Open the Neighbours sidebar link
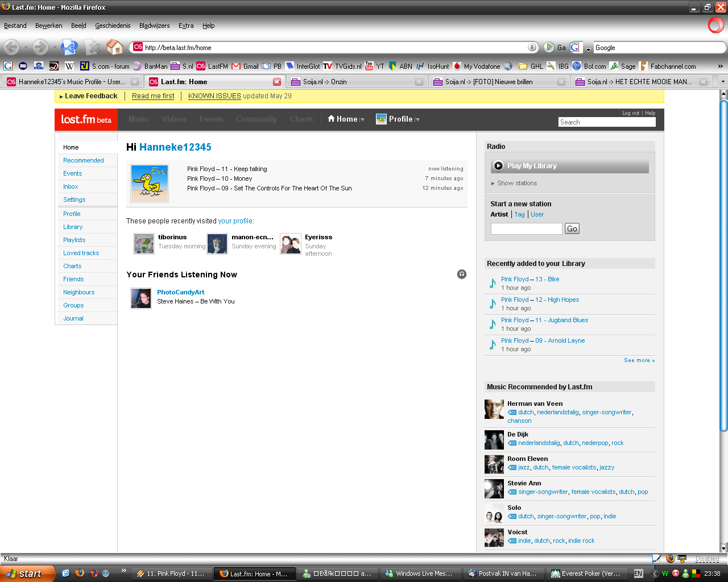This screenshot has height=582, width=728. 78,292
